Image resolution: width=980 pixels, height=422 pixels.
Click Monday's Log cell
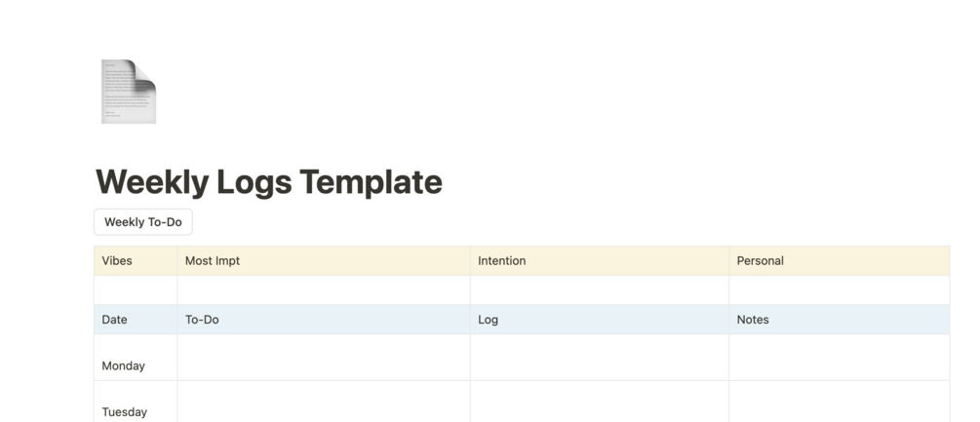pos(600,359)
